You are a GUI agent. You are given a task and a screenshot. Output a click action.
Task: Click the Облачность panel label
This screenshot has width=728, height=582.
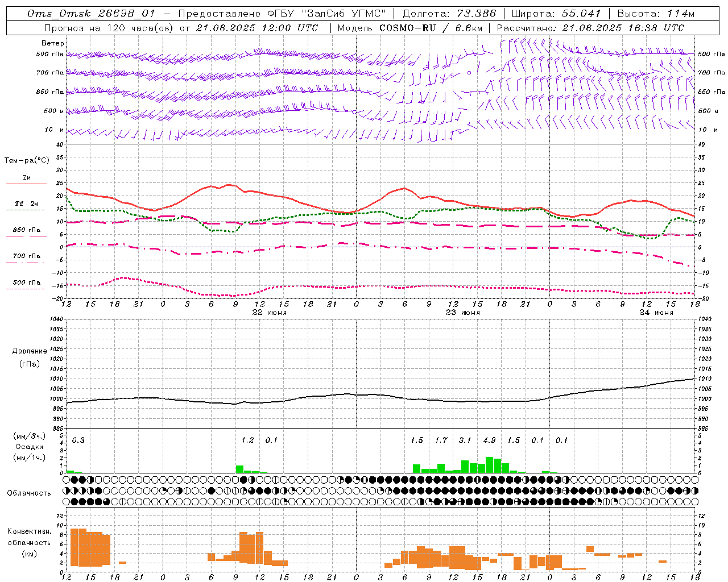[x=29, y=493]
